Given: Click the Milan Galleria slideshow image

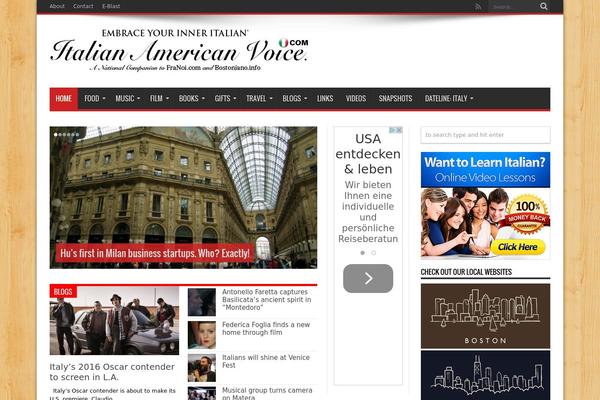Looking at the screenshot, I should point(183,197).
